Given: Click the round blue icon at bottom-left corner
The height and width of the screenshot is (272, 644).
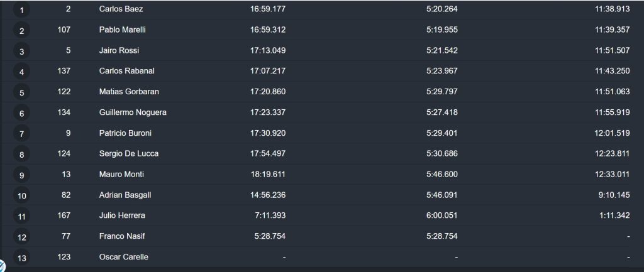Looking at the screenshot, I should pos(2,266).
